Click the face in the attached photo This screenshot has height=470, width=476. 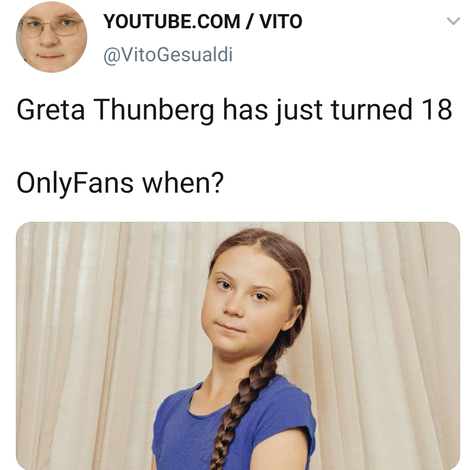(246, 307)
